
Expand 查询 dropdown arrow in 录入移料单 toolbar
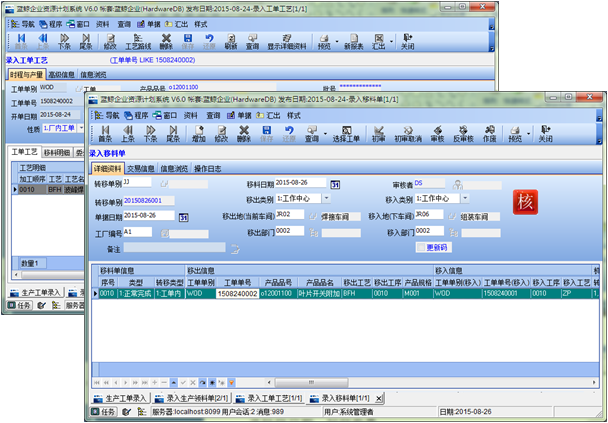325,134
